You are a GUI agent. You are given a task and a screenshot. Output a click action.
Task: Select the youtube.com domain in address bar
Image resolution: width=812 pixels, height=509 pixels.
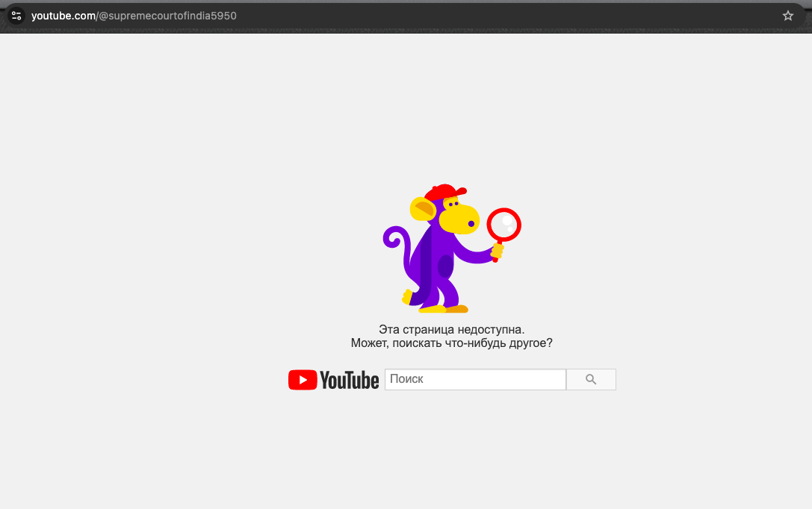tap(63, 16)
